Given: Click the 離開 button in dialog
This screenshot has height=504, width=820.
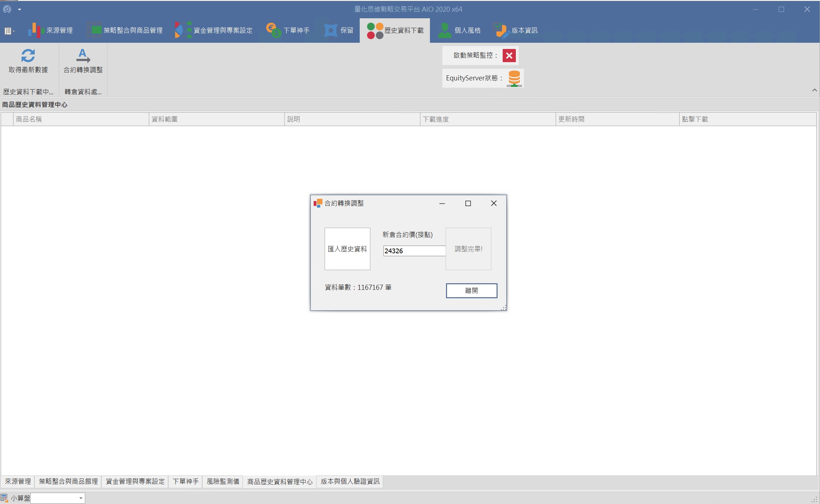Looking at the screenshot, I should pyautogui.click(x=471, y=291).
